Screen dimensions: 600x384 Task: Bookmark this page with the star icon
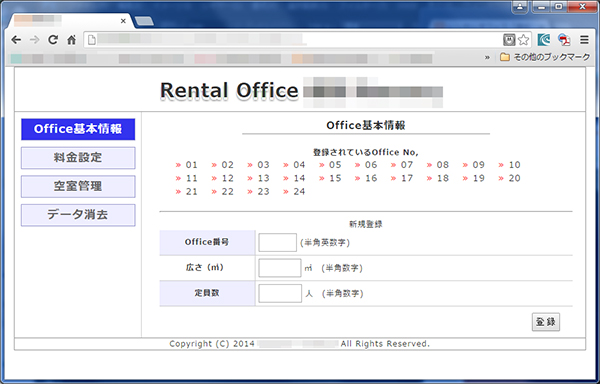[x=523, y=40]
